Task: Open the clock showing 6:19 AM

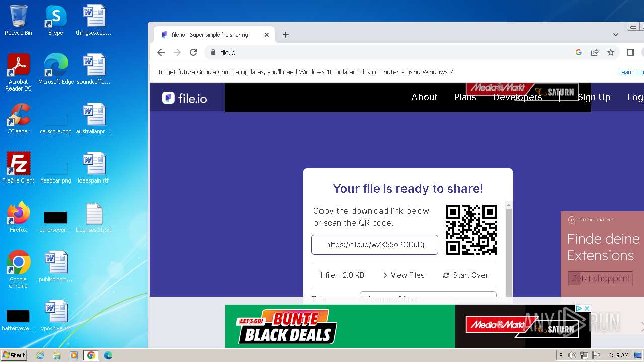Action: tap(618, 355)
